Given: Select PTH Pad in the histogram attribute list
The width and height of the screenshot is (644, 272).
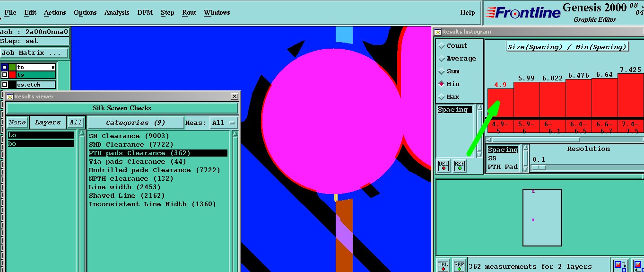Looking at the screenshot, I should point(503,167).
